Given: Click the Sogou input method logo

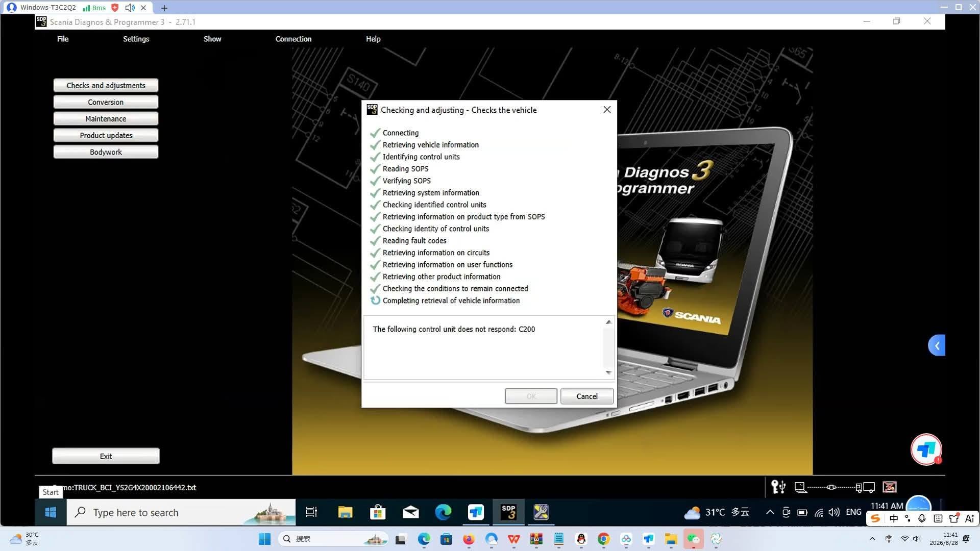Looking at the screenshot, I should click(x=875, y=518).
